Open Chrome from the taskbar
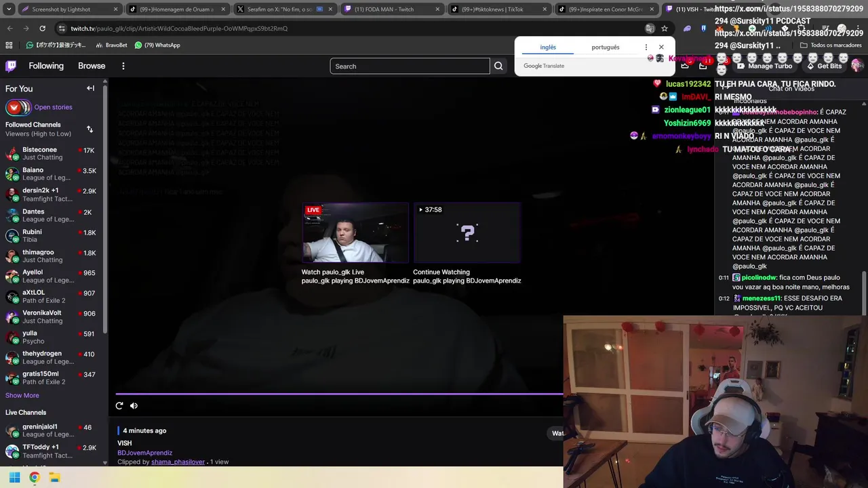Viewport: 868px width, 488px height. click(35, 477)
